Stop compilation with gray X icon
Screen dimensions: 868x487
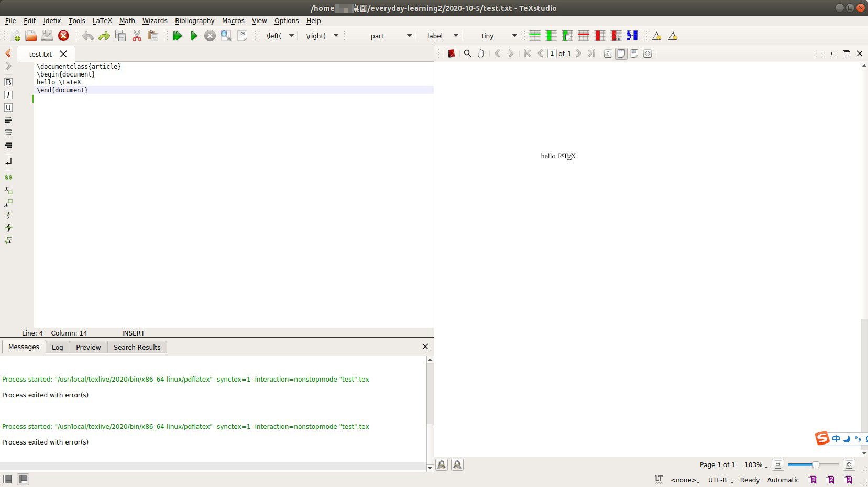[x=210, y=36]
